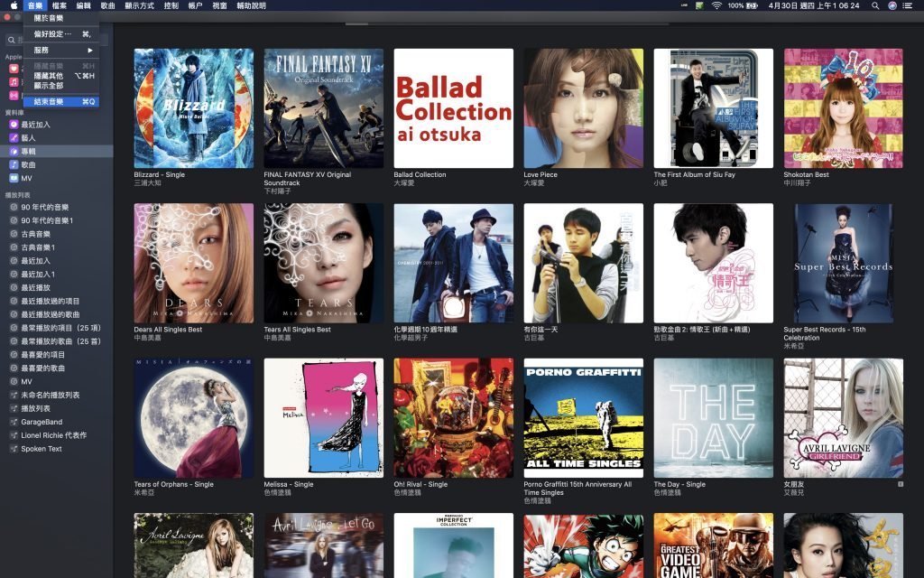Open the Shokotan Best album cover
The height and width of the screenshot is (578, 924).
(844, 108)
